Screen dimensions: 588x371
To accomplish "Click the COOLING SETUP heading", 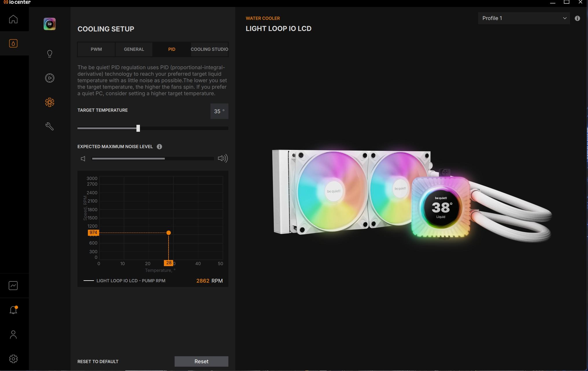I will [x=106, y=29].
